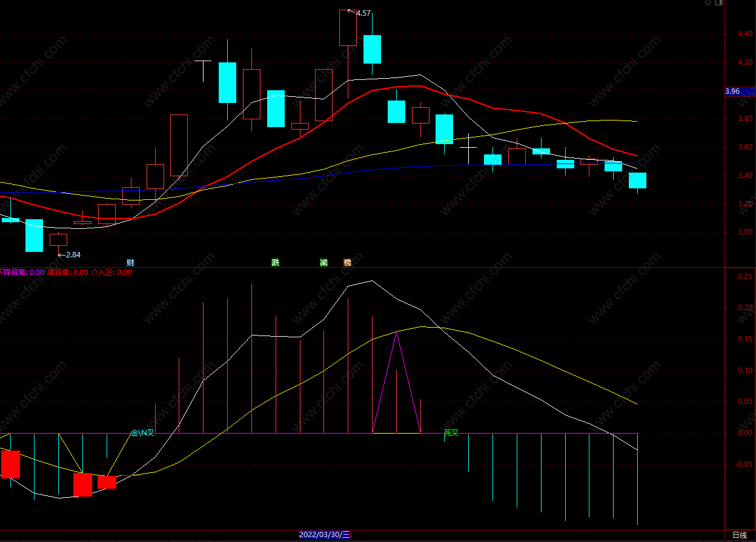
Task: Click the 3.20 price axis label
Action: [744, 204]
